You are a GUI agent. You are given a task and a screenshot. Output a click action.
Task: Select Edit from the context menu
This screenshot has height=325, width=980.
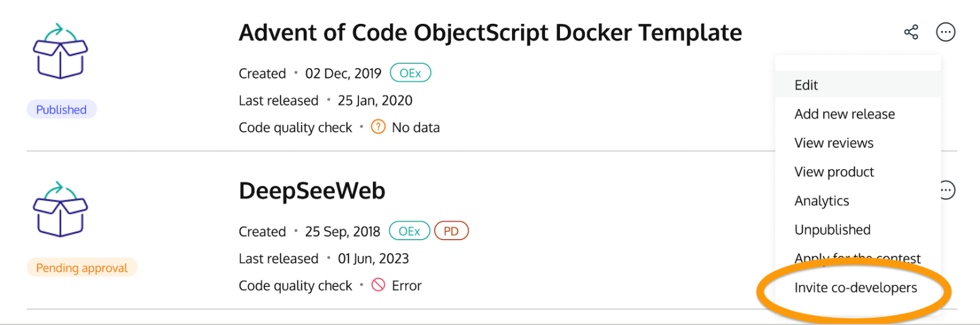tap(806, 85)
